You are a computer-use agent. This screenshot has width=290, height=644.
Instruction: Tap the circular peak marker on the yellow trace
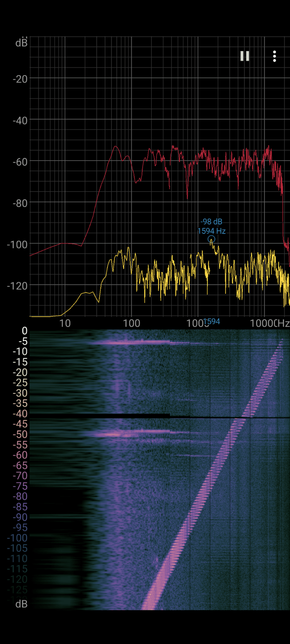pos(211,240)
